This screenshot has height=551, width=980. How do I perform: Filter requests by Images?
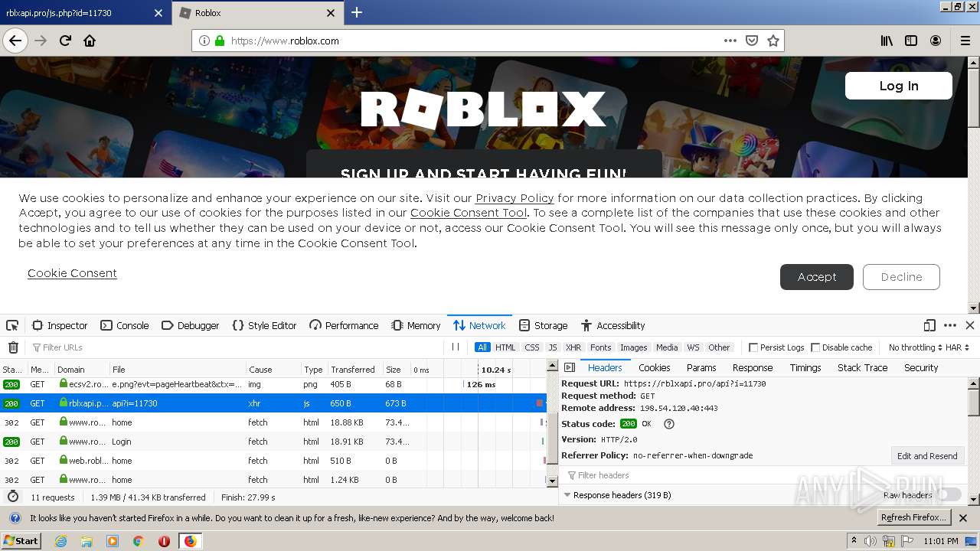click(634, 347)
